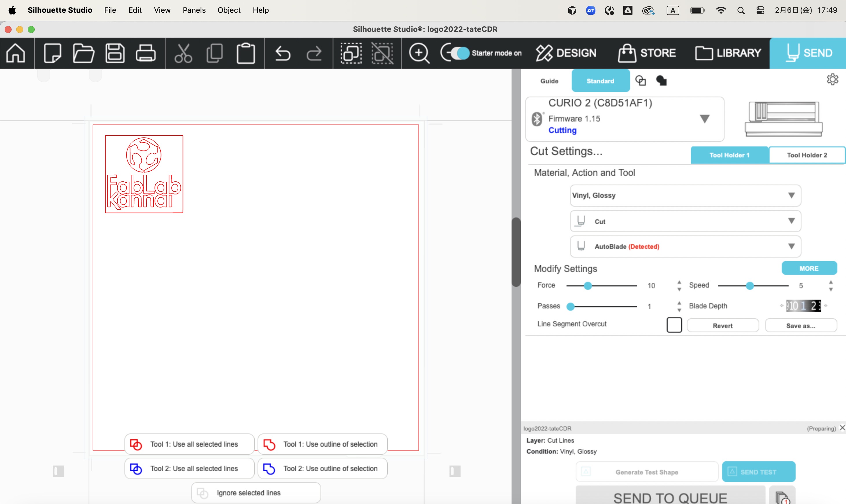Click the Home icon in toolbar

(x=16, y=53)
